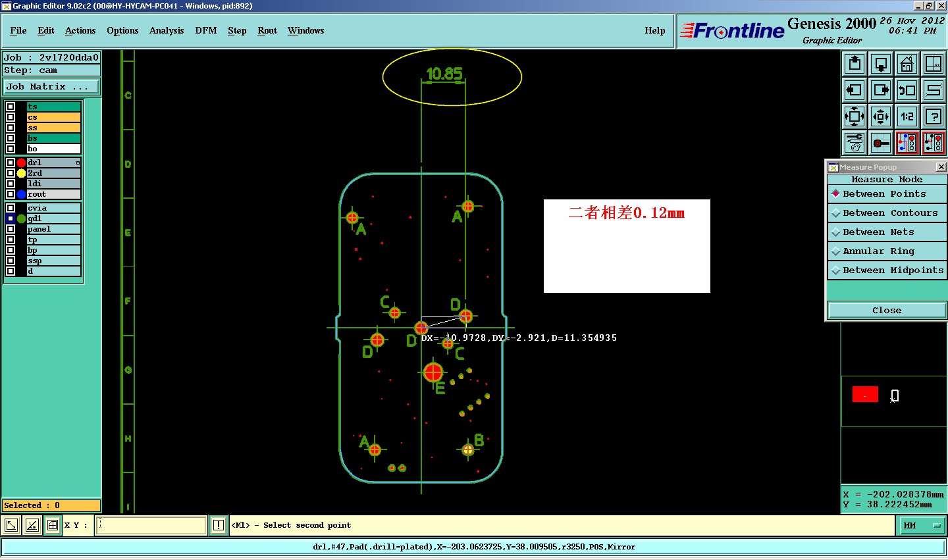Open the DFM menu

206,30
